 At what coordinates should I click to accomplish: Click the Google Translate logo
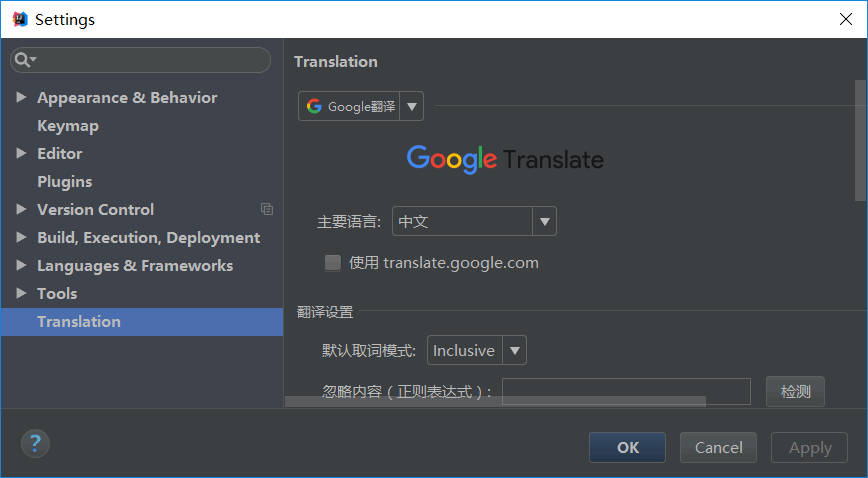click(505, 160)
